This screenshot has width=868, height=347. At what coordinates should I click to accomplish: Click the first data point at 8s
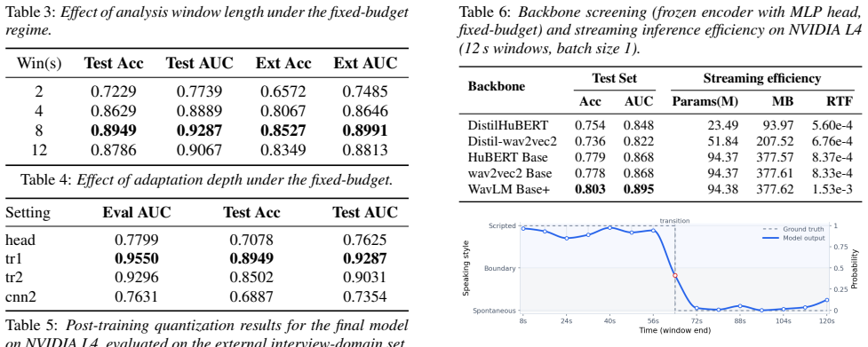pos(523,228)
